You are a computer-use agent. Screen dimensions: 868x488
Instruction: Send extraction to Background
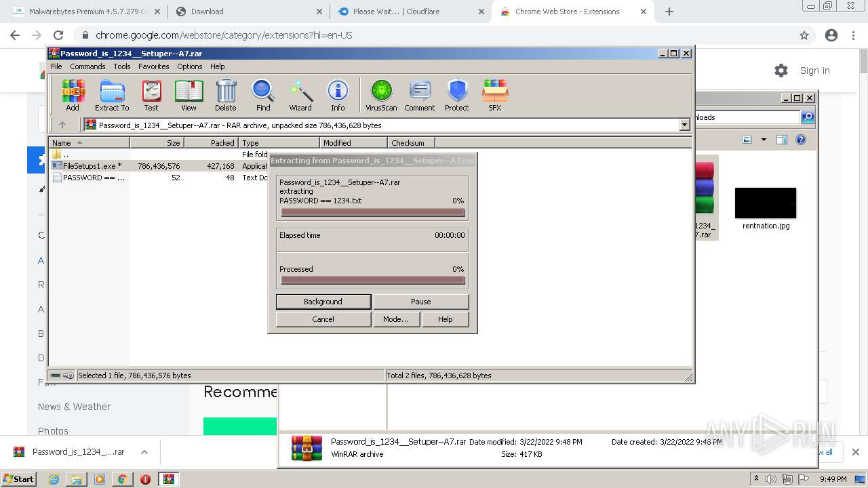323,302
